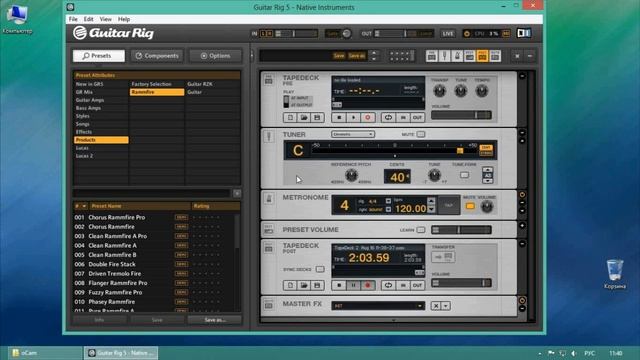The height and width of the screenshot is (360, 640).
Task: Adjust the Tapedeck Pre volume slider
Action: (x=461, y=115)
